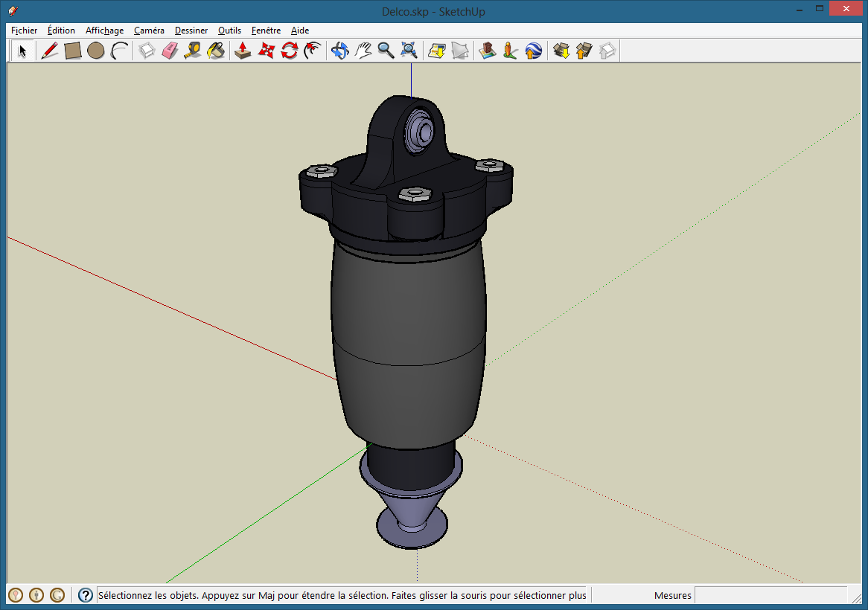Pick the Tape Measure tool

[x=192, y=51]
